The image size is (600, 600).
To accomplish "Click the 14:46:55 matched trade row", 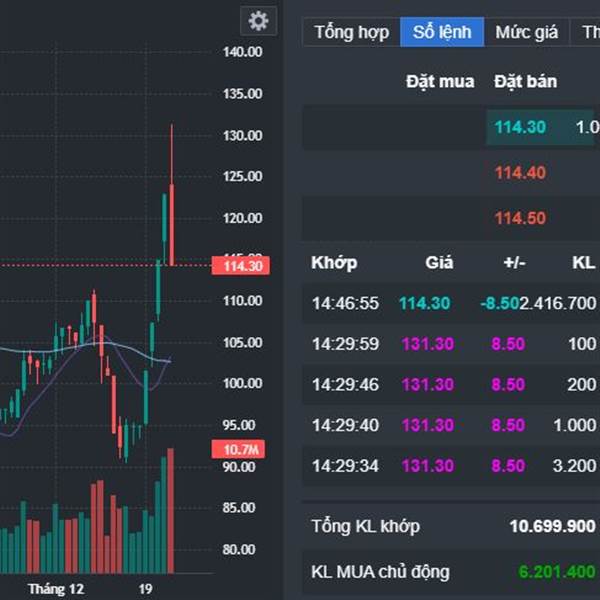I will pyautogui.click(x=450, y=303).
